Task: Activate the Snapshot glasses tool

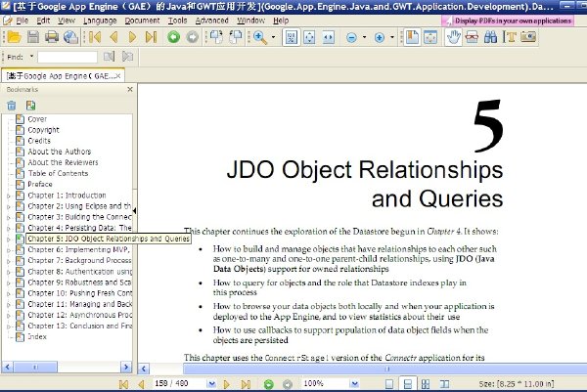Action: coord(472,37)
